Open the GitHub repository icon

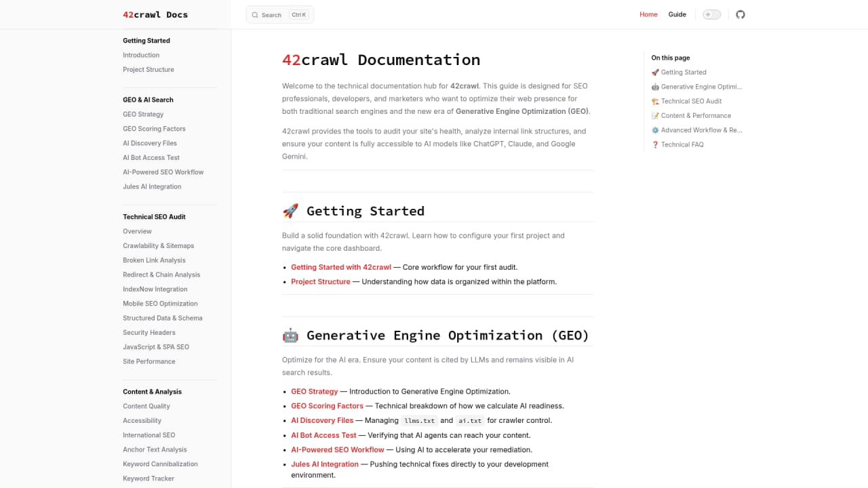coord(741,14)
